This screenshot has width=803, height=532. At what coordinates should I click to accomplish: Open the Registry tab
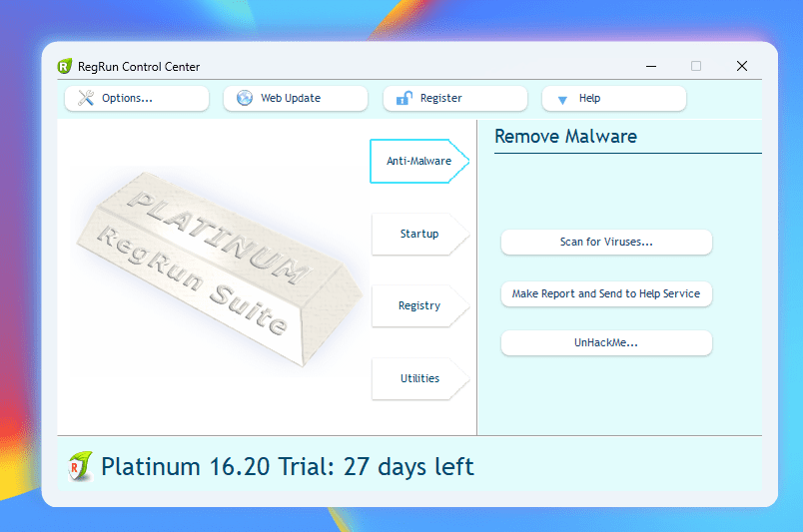418,305
